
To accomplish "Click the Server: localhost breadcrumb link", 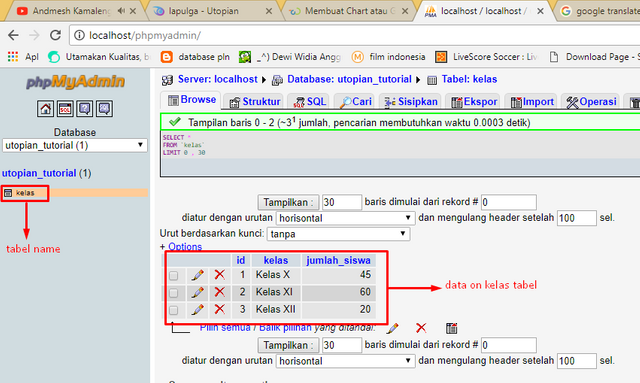I will [x=218, y=79].
